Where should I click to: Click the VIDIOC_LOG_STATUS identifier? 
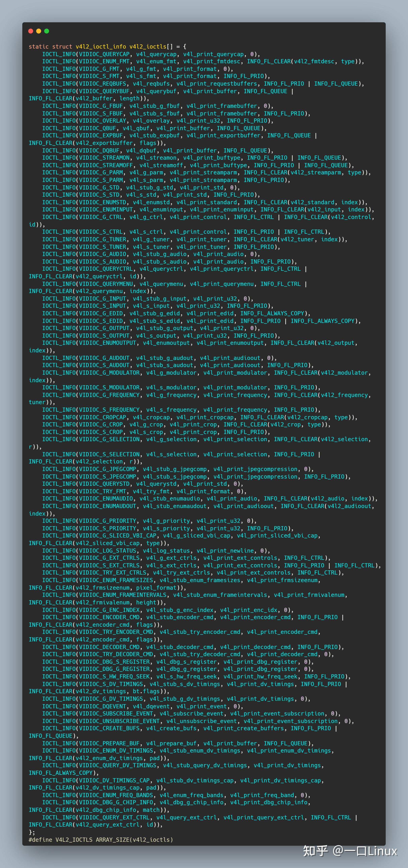point(108,551)
